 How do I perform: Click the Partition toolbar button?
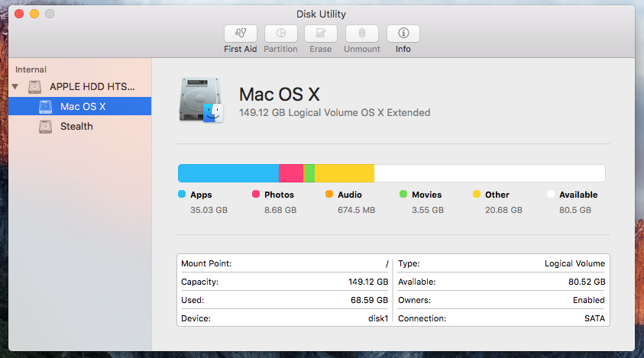[281, 34]
